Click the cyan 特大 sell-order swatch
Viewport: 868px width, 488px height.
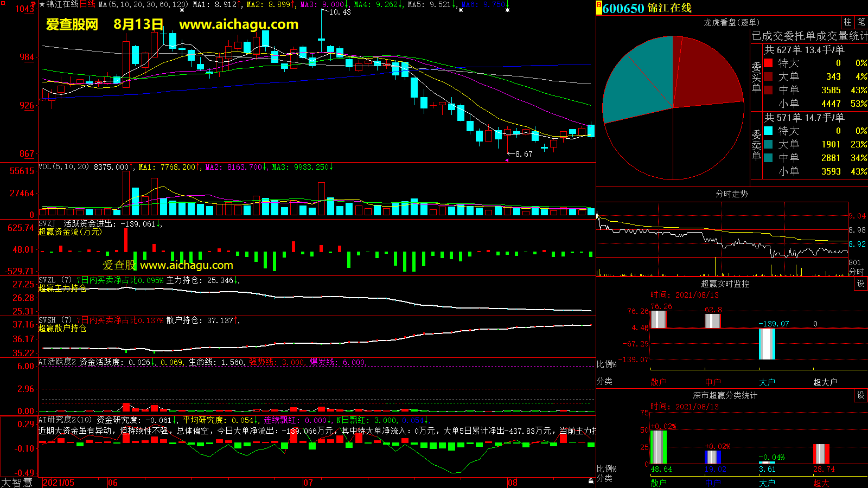[768, 131]
